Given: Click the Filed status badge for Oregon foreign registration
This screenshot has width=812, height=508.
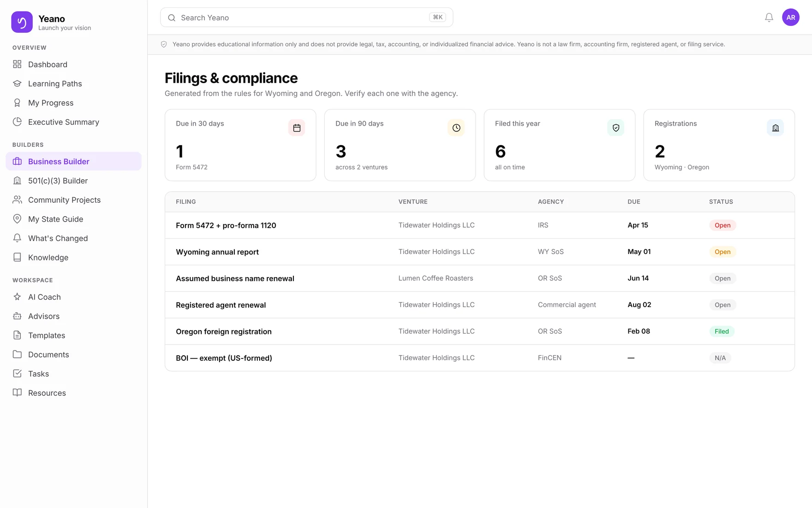Looking at the screenshot, I should pos(721,331).
